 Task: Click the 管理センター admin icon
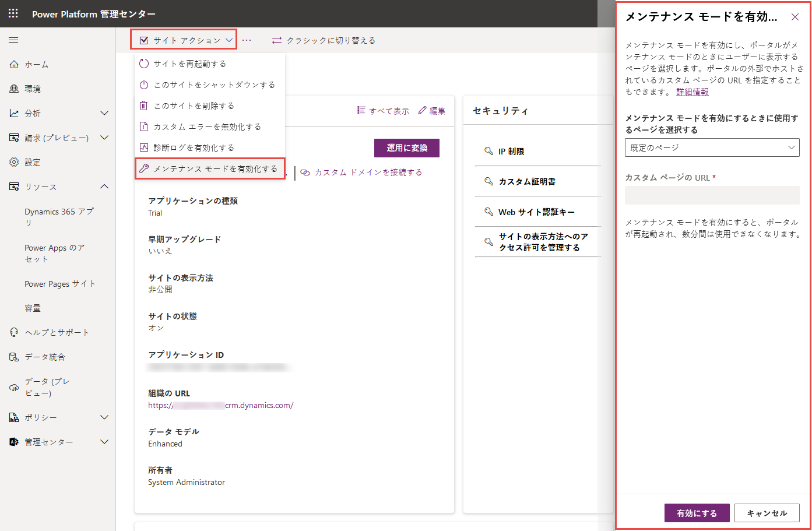pyautogui.click(x=14, y=442)
